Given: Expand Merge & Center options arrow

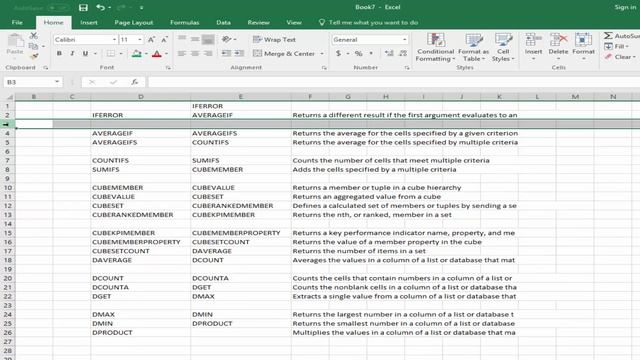Looking at the screenshot, I should tap(322, 54).
